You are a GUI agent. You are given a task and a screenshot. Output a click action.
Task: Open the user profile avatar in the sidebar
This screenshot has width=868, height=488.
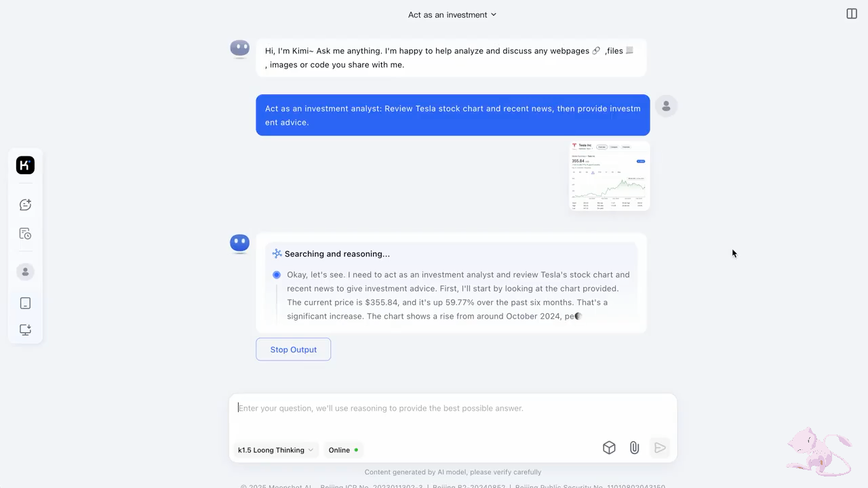coord(25,272)
